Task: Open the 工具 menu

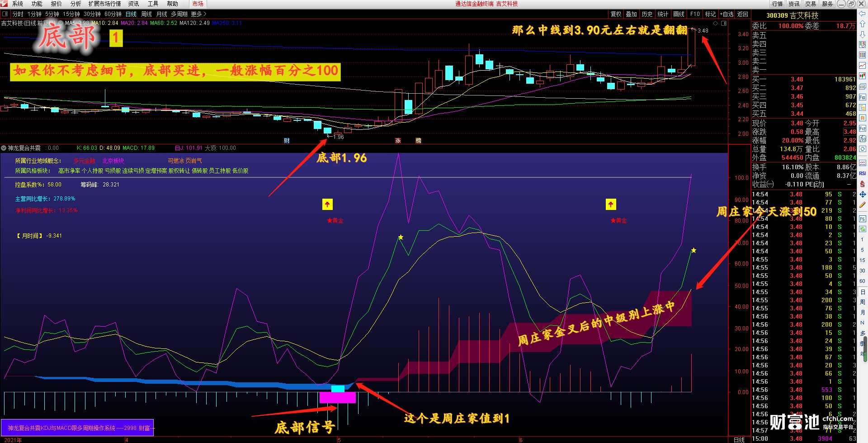Action: [153, 4]
